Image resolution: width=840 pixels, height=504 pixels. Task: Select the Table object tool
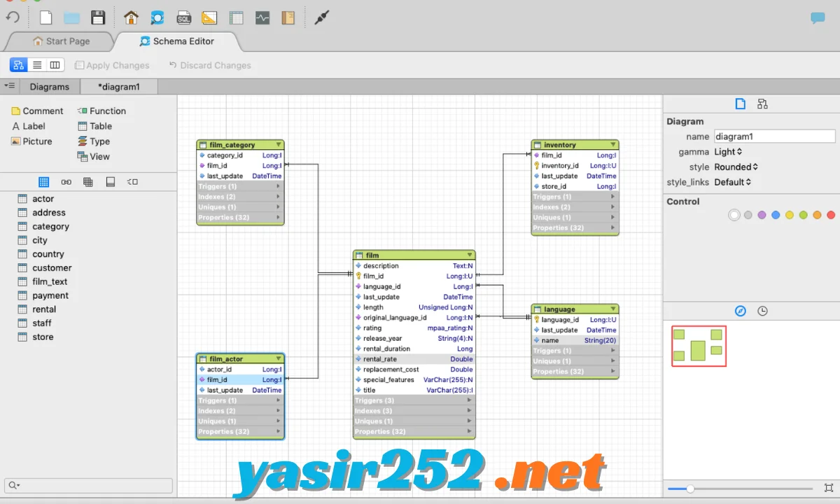[94, 126]
